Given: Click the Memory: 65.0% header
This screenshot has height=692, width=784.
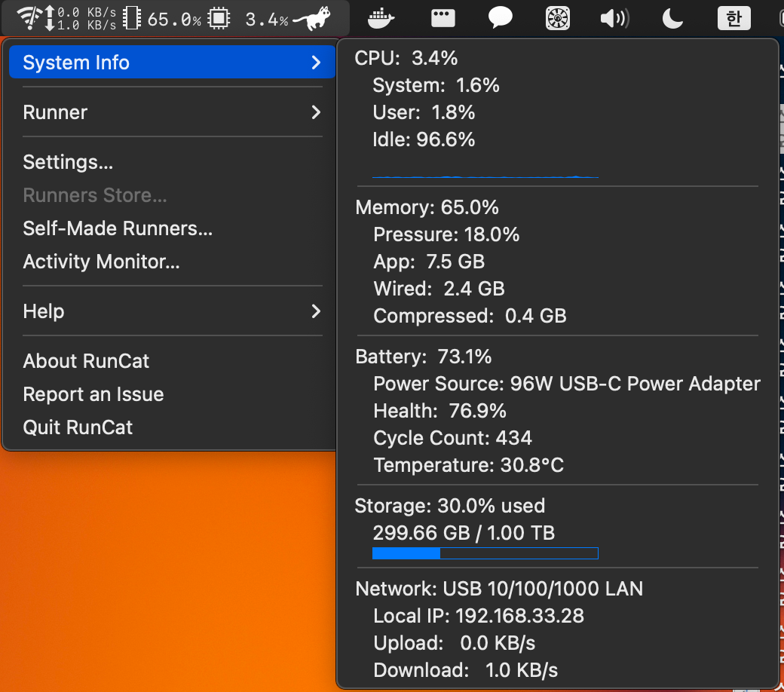Looking at the screenshot, I should 427,207.
